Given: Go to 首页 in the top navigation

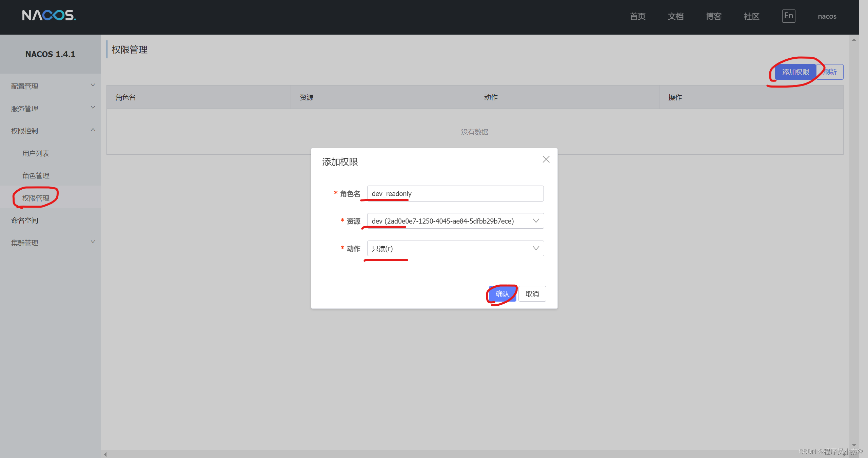Looking at the screenshot, I should point(637,16).
